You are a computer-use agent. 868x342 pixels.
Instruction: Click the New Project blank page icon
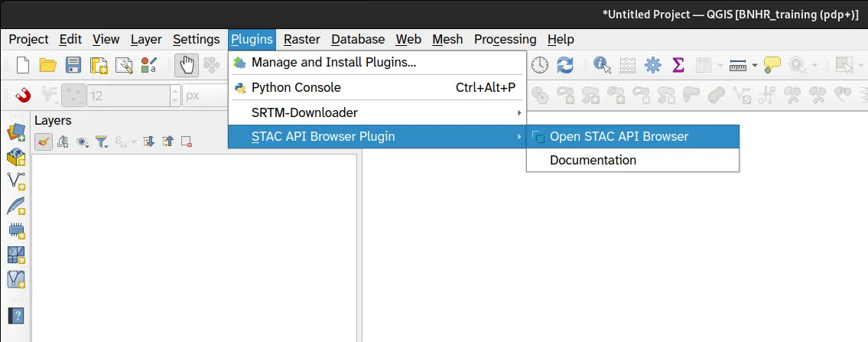click(23, 65)
